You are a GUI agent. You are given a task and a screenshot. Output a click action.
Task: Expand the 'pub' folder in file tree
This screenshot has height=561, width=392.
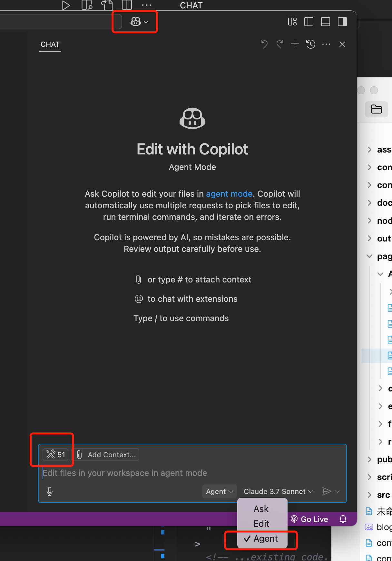coord(370,459)
